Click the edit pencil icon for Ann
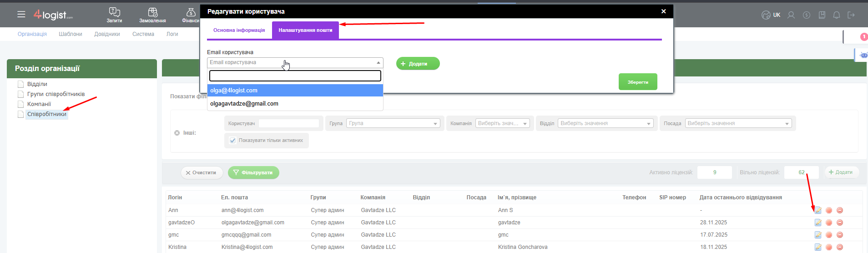The height and width of the screenshot is (253, 868). point(818,210)
